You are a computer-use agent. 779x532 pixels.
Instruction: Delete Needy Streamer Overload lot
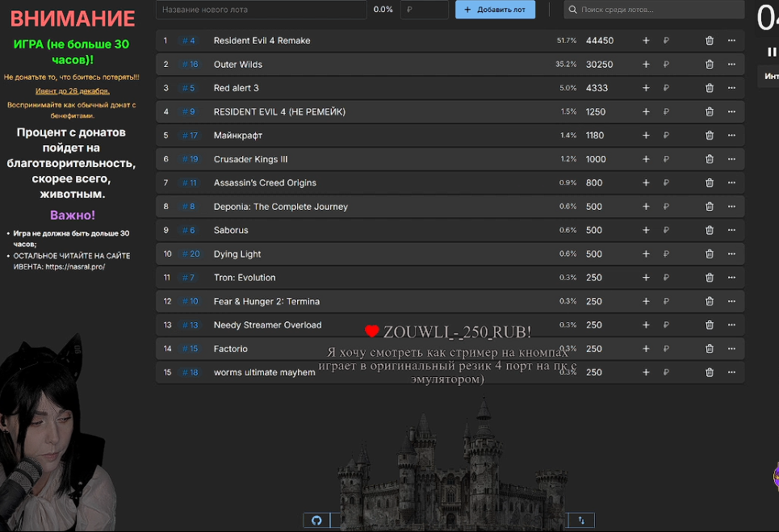tap(710, 325)
